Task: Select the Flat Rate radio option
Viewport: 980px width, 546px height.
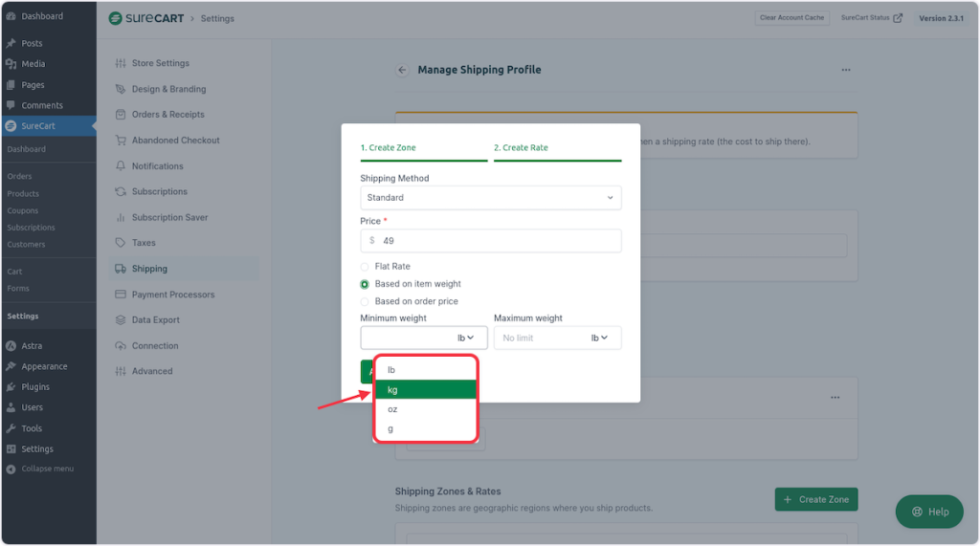Action: [365, 267]
